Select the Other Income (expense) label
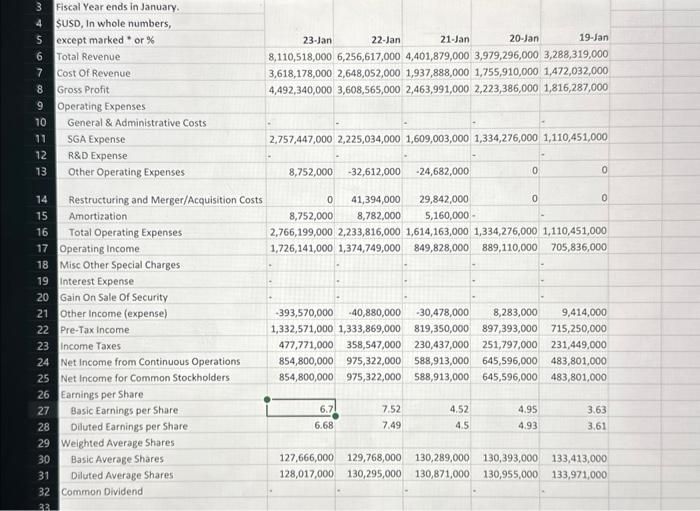 (113, 314)
